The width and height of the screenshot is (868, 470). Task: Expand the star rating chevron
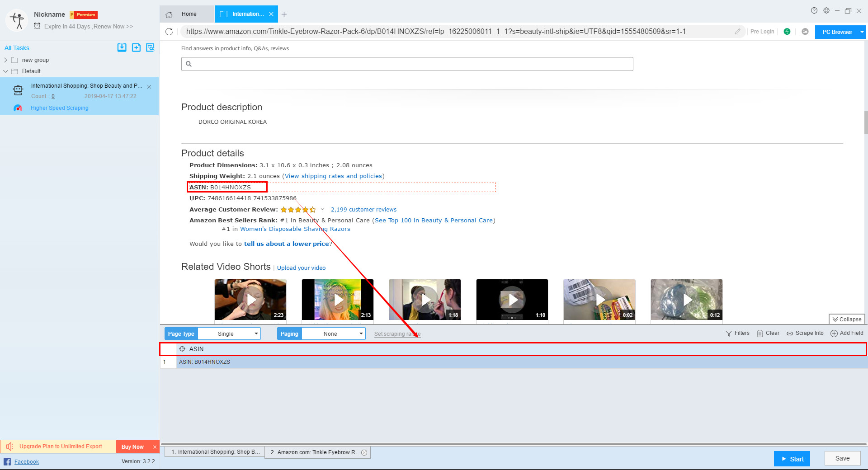[x=322, y=209]
